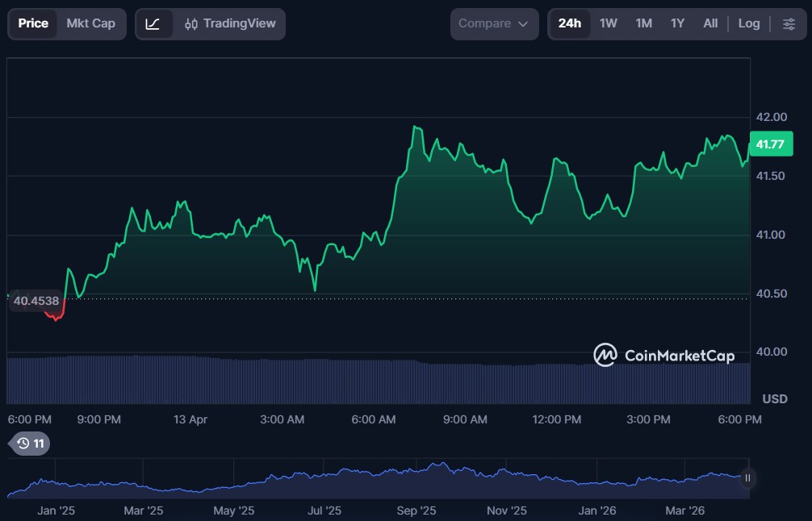Choose the 1M time range

click(643, 24)
